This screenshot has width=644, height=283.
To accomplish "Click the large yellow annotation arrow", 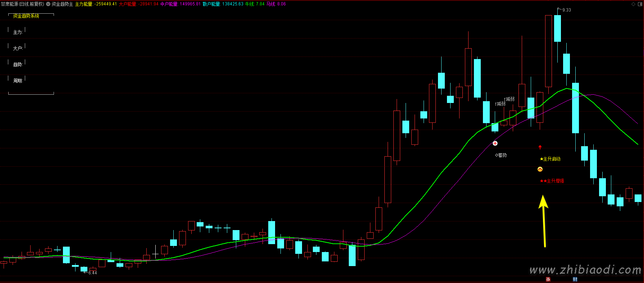I will [544, 220].
